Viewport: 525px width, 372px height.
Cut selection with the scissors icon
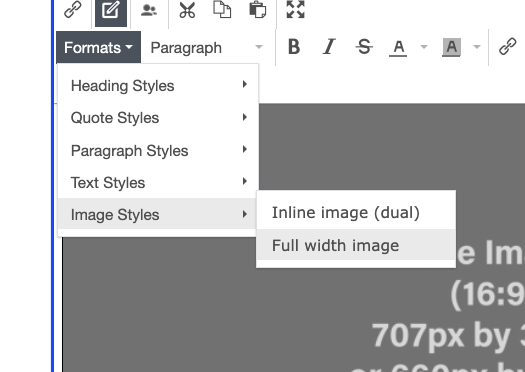(187, 10)
